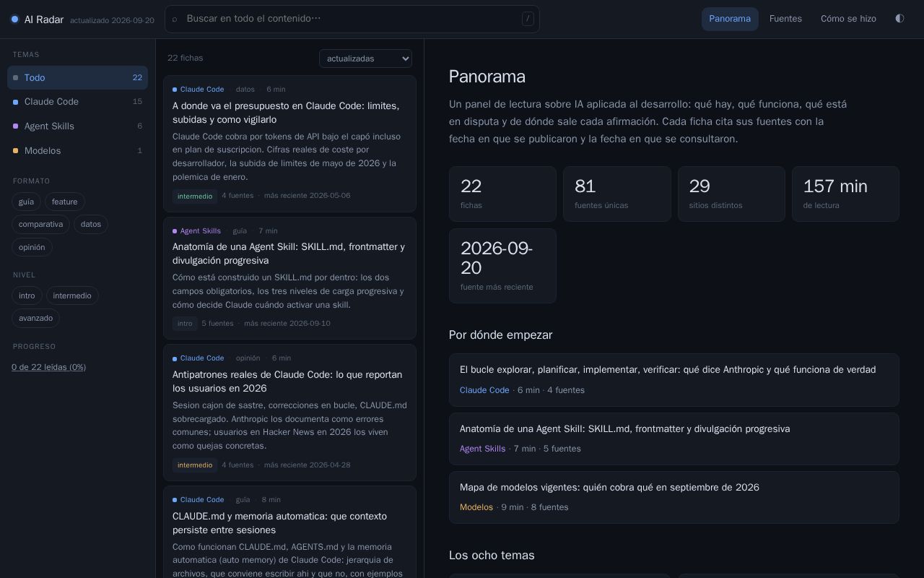The width and height of the screenshot is (924, 578).
Task: Click the AI Radar logo dot
Action: pyautogui.click(x=14, y=20)
